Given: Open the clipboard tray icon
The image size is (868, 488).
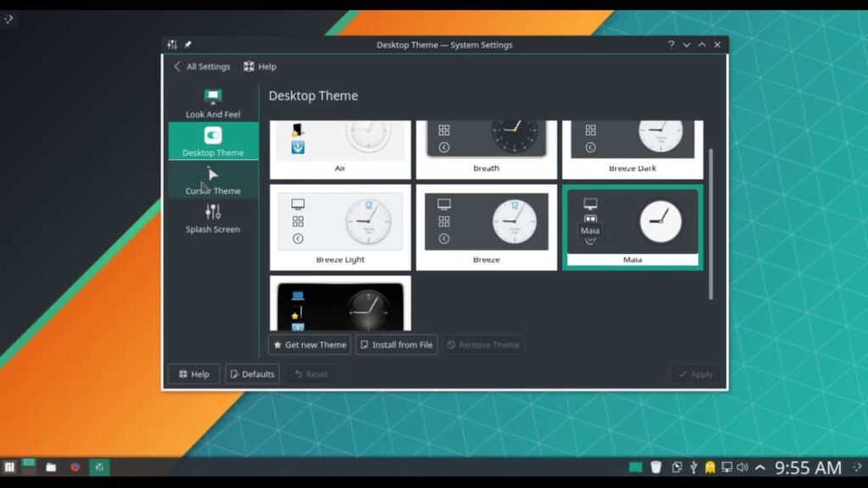Looking at the screenshot, I should pyautogui.click(x=676, y=468).
